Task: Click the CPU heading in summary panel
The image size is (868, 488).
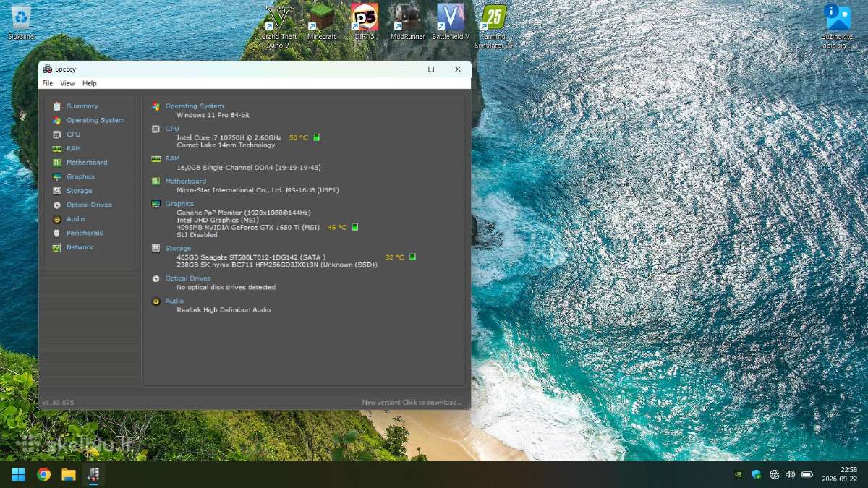Action: [172, 129]
